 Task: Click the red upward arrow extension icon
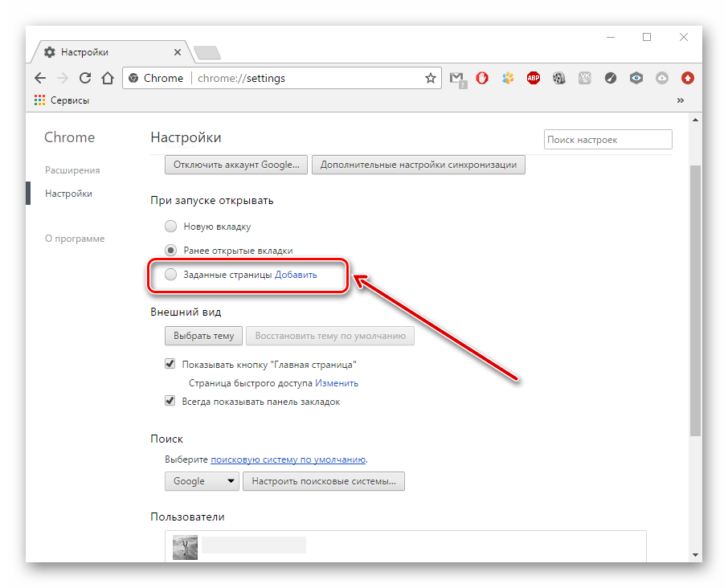(x=688, y=78)
